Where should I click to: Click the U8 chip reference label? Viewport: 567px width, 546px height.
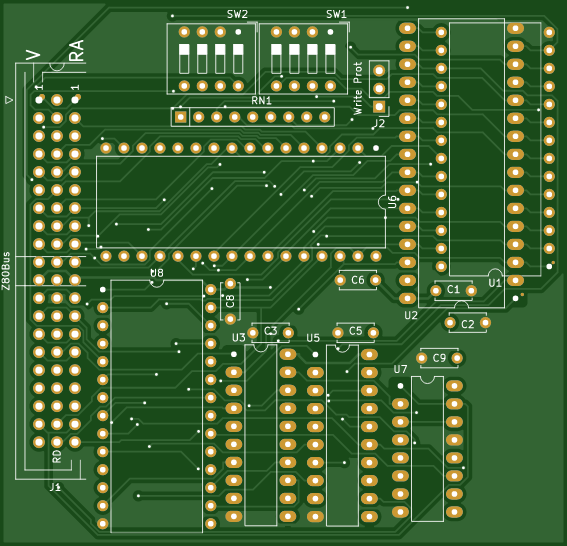click(157, 273)
